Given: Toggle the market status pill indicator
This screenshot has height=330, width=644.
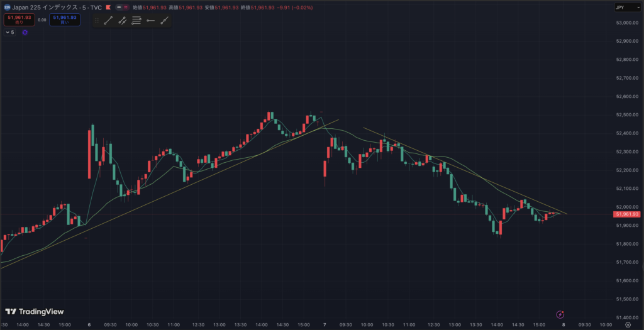Looking at the screenshot, I should [x=122, y=7].
